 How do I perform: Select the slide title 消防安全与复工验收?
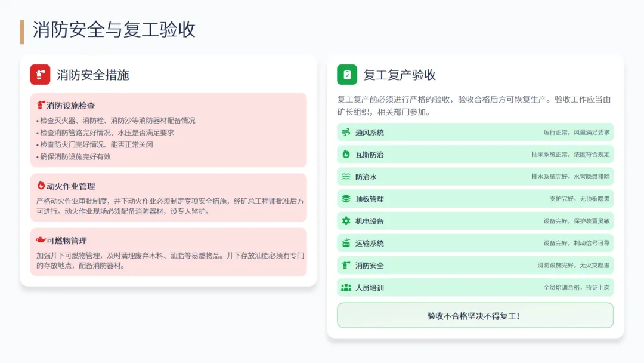click(x=114, y=30)
